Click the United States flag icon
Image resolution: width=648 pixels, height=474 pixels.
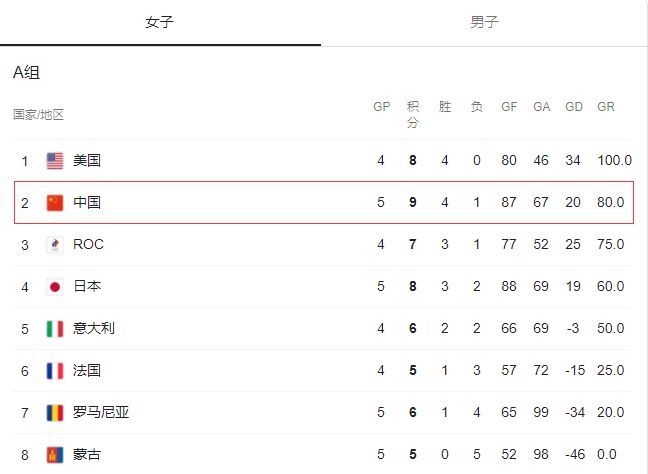[55, 161]
